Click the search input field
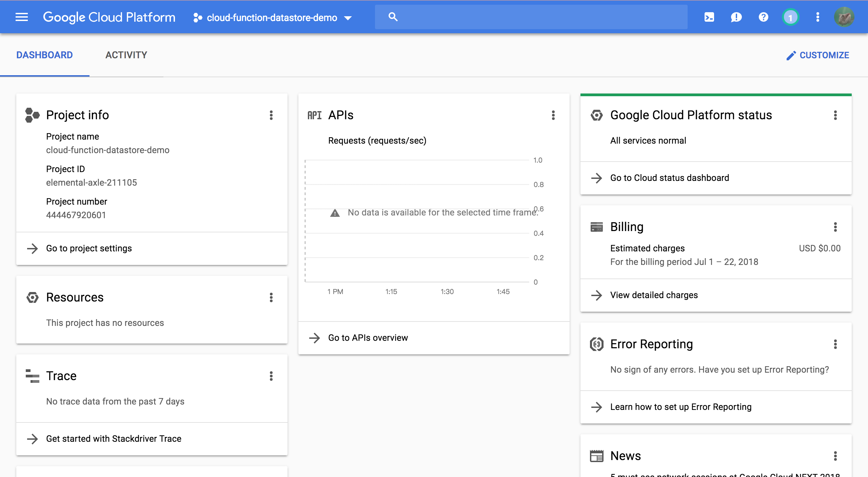Viewport: 868px width, 477px height. click(539, 17)
